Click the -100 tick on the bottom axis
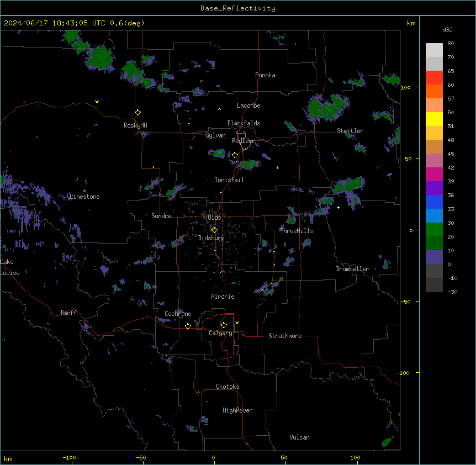Image resolution: width=476 pixels, height=465 pixels. click(x=69, y=457)
